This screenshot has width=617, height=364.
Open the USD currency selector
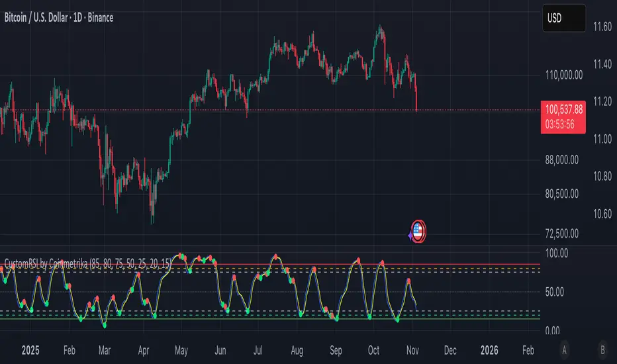pos(564,18)
